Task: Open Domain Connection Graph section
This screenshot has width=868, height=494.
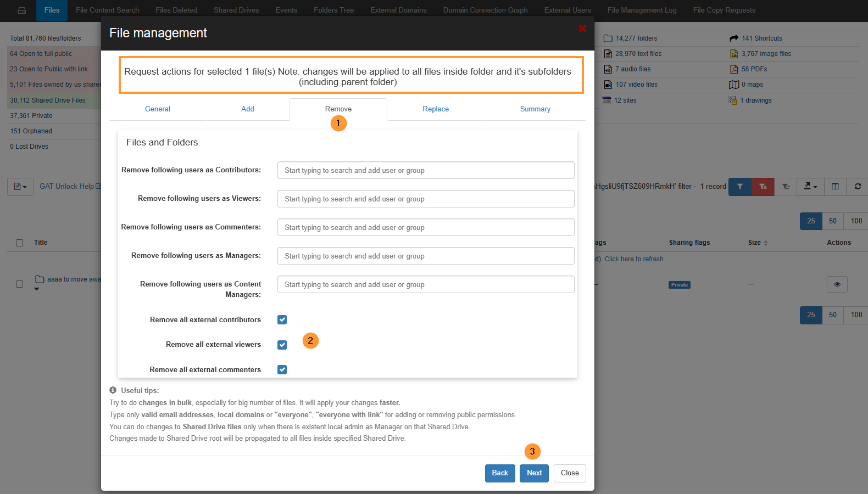Action: click(x=486, y=10)
